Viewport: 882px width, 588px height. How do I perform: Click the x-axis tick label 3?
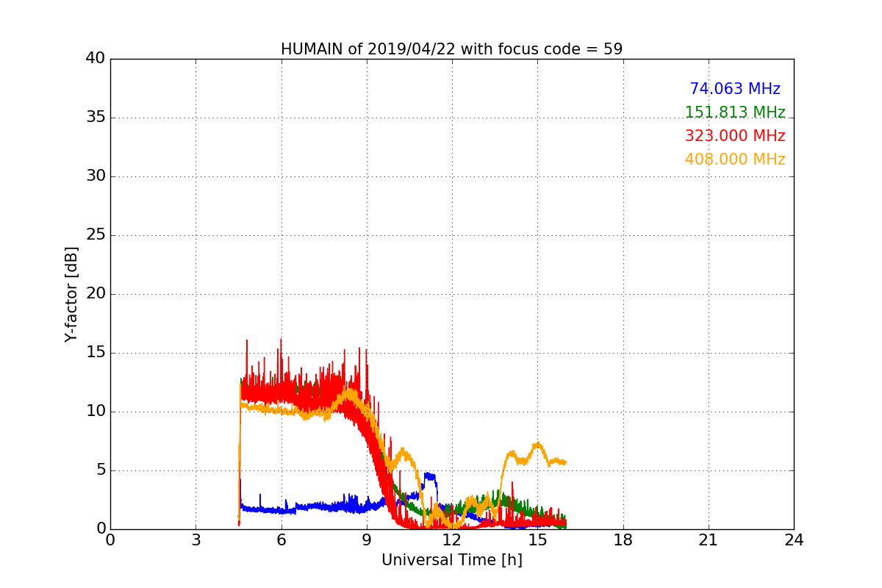[x=196, y=540]
